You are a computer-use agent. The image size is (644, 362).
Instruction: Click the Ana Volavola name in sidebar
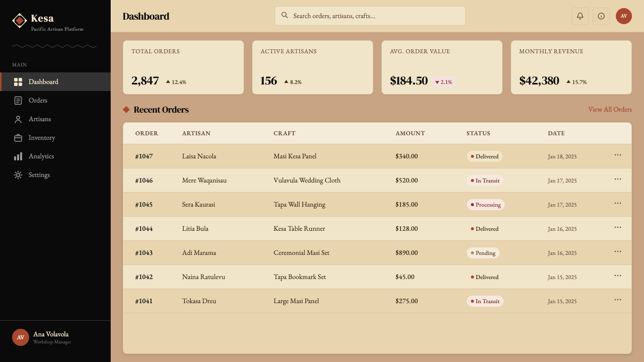51,334
